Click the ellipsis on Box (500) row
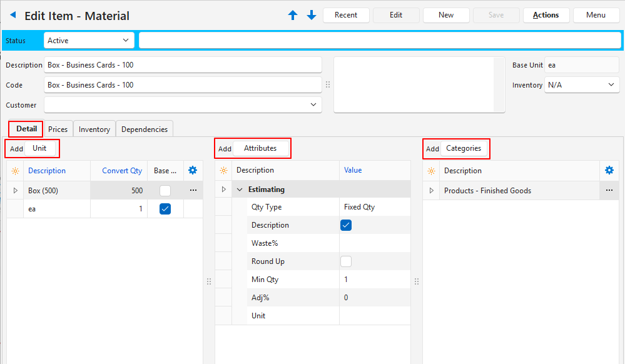This screenshot has height=364, width=625. (x=193, y=190)
